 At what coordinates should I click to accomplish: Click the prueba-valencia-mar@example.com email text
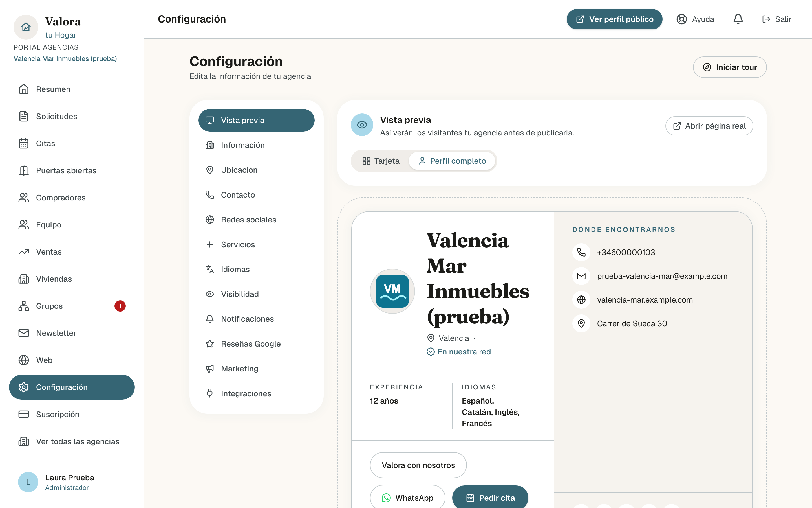(x=662, y=276)
